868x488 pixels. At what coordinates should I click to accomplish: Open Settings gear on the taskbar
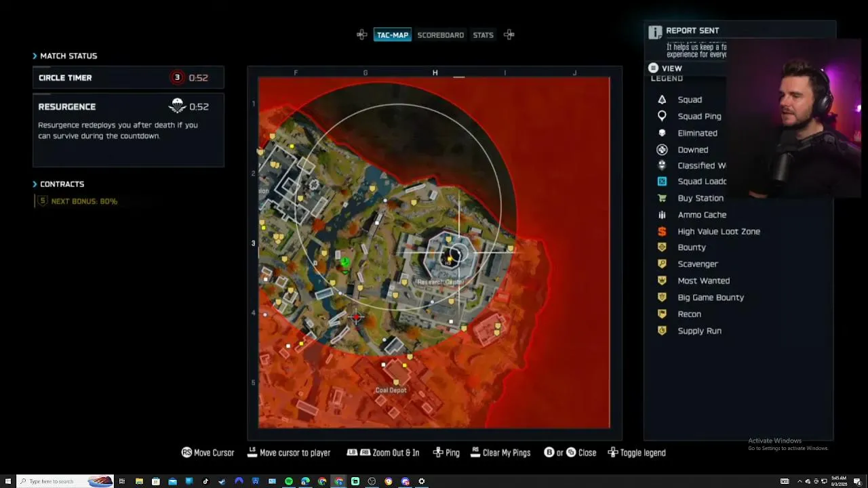(422, 481)
